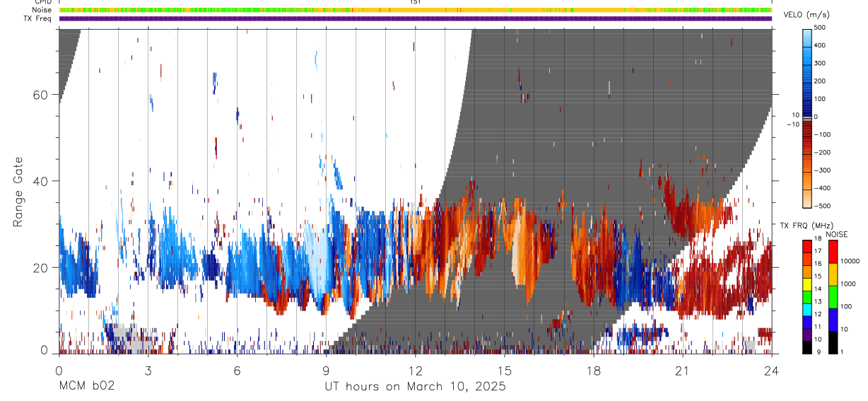The image size is (868, 401).
Task: Click the 1000 label on NOISE legend
Action: 848,284
